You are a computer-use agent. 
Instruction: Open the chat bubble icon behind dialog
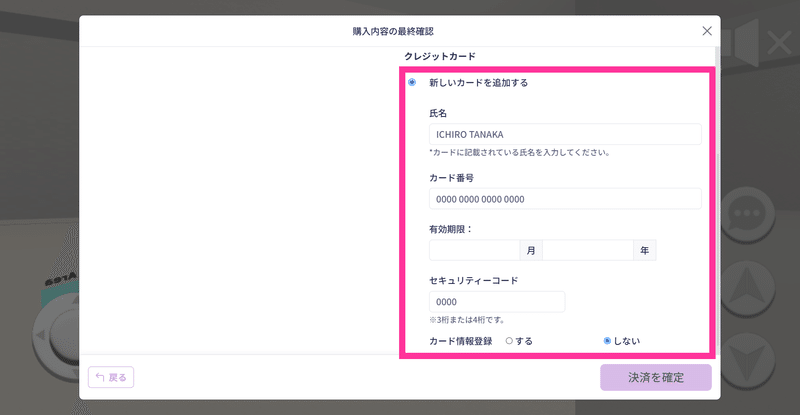coord(747,214)
